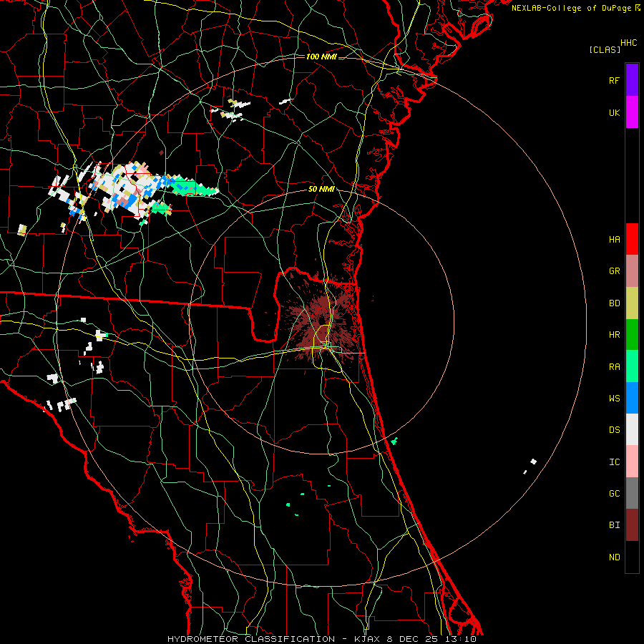Pick the red HA hail swatch
Viewport: 644px width, 644px height.
point(632,239)
